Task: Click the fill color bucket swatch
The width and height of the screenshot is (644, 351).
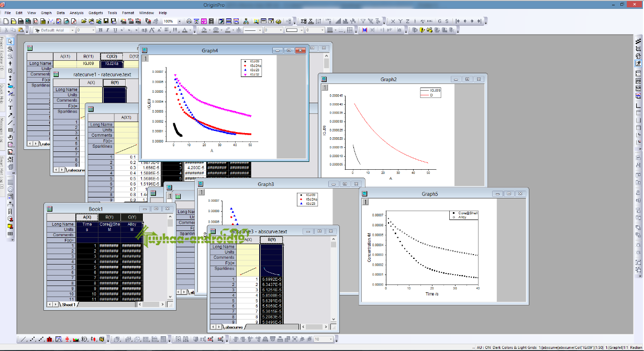Action: click(205, 30)
